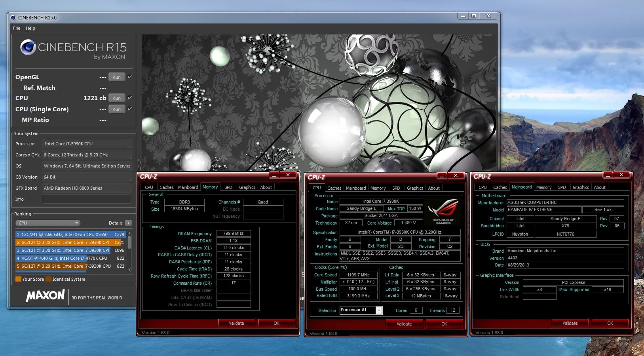Click the Republic of Gamers logo in CPU-Z
Screen dimensions: 644x356
[x=443, y=211]
